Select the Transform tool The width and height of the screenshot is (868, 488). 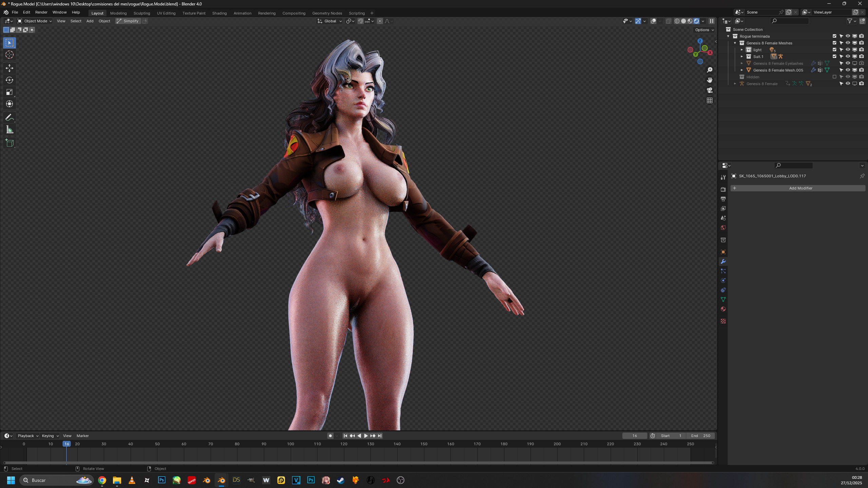9,104
